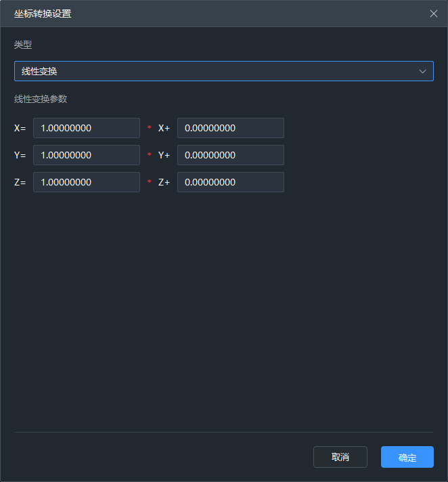448x482 pixels.
Task: Focus the Z+ offset input field
Action: coord(230,182)
